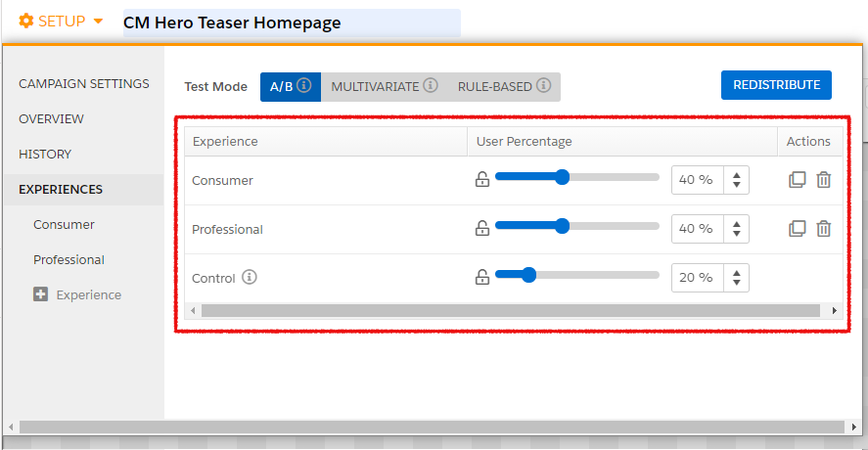Click the Redistribute button
The height and width of the screenshot is (450, 868).
(x=776, y=85)
